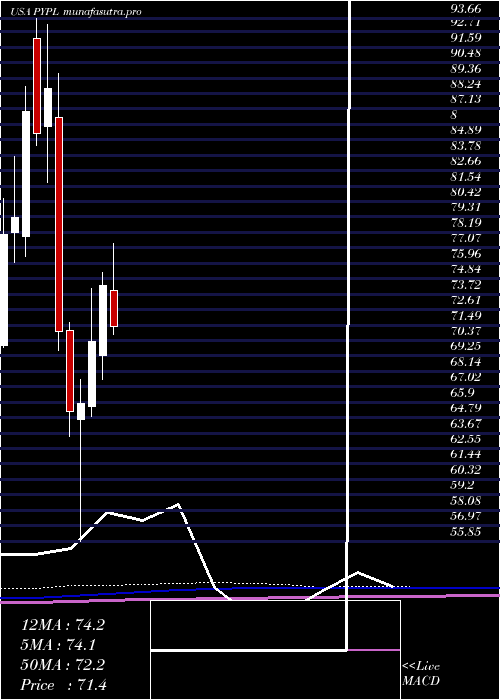Click the 55.85 price axis label
This screenshot has width=500, height=700.
click(466, 533)
